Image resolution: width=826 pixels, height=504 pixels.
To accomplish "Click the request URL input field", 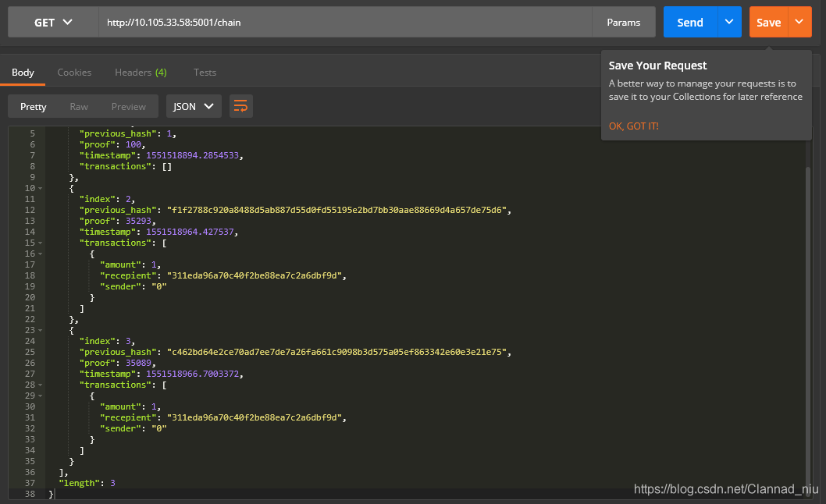I will 346,22.
